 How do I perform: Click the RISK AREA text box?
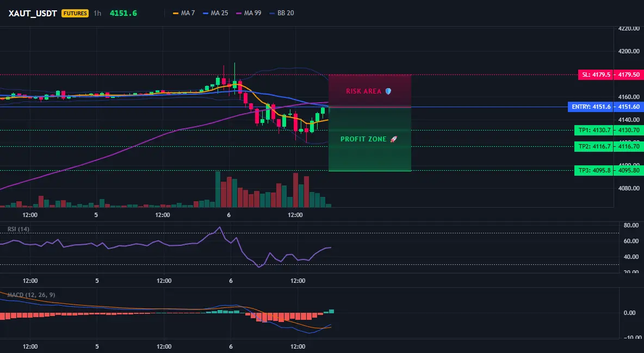pyautogui.click(x=369, y=91)
